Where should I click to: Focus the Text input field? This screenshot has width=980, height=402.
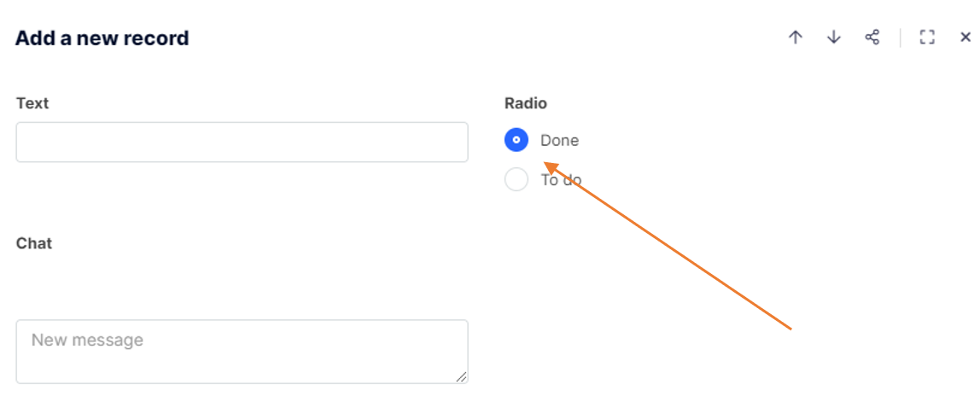[242, 143]
